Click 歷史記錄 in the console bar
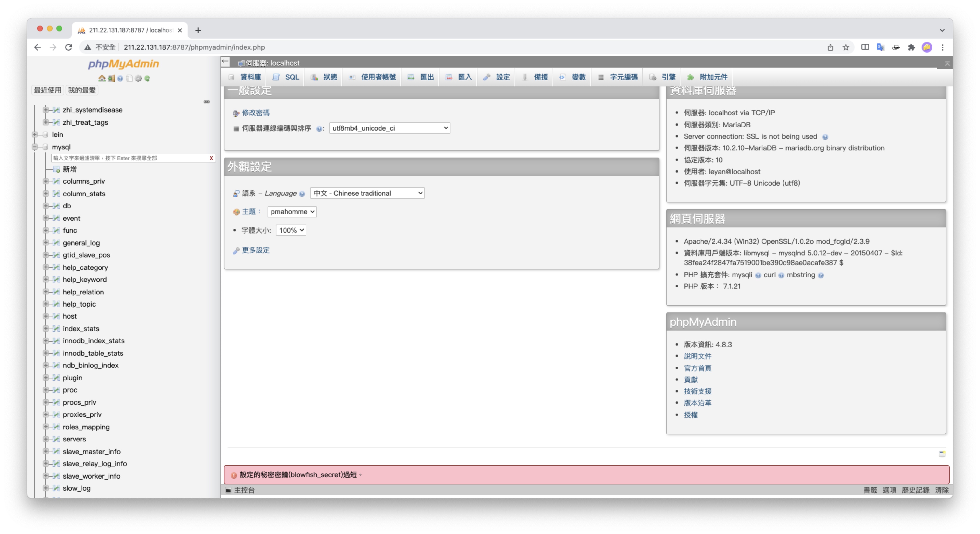The height and width of the screenshot is (534, 980). [x=915, y=490]
